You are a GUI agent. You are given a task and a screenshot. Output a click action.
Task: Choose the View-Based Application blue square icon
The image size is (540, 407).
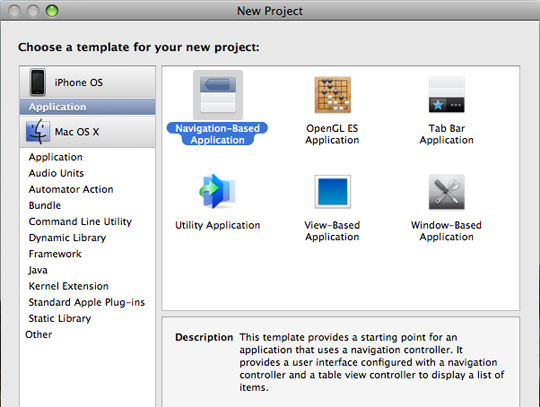[x=332, y=191]
